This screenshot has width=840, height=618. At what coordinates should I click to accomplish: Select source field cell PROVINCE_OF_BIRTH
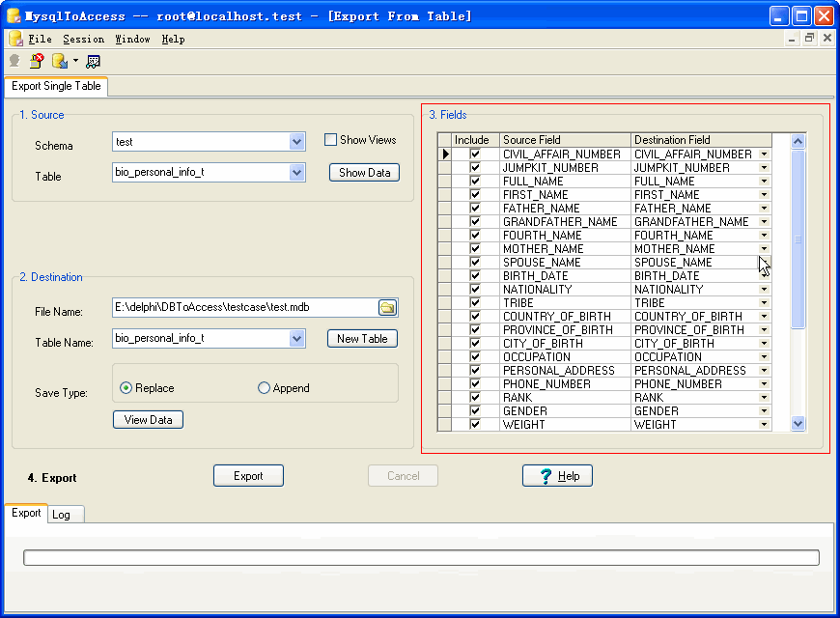[x=565, y=329]
